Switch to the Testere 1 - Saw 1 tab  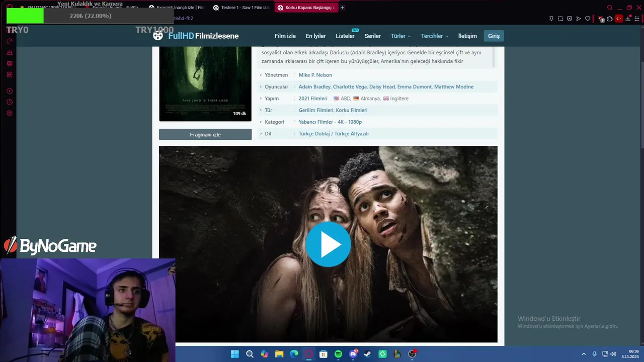tap(241, 8)
